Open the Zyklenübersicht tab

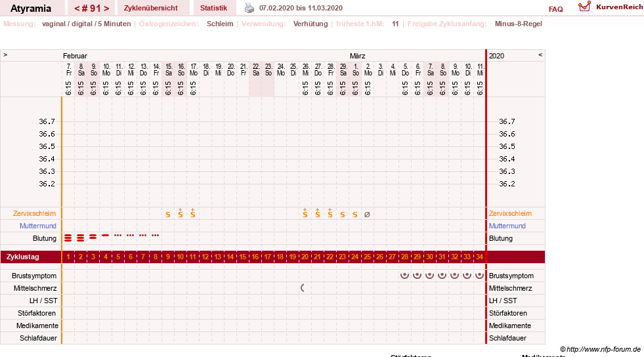151,8
